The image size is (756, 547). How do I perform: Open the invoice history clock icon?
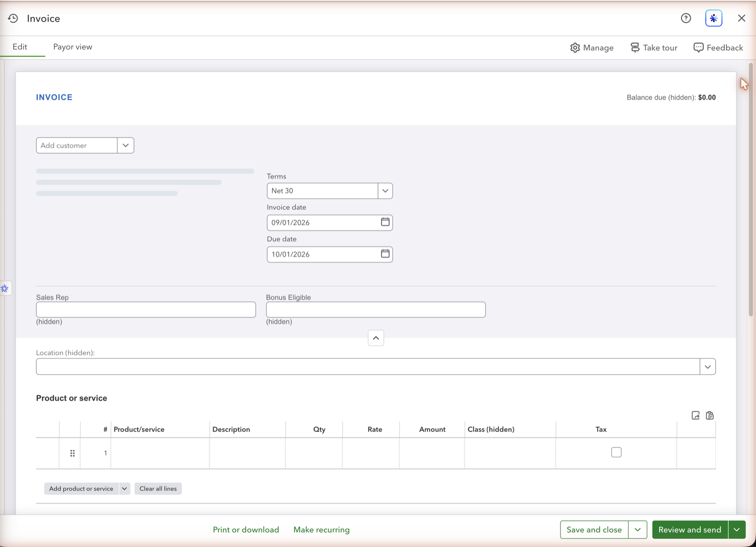[13, 19]
